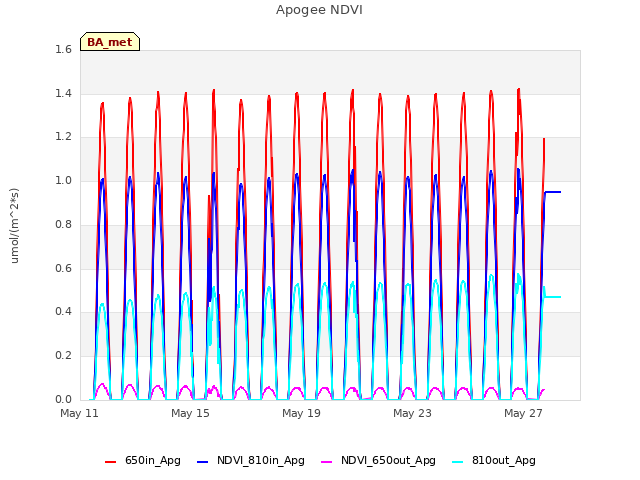
Task: Click the May 27 x-axis label
Action: [523, 413]
